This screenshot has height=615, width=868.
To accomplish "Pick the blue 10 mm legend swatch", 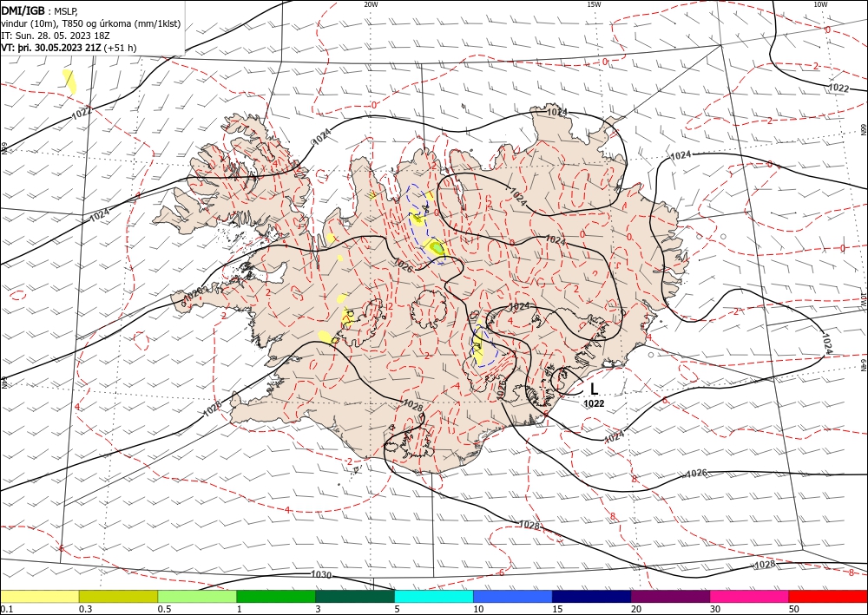I will [513, 596].
